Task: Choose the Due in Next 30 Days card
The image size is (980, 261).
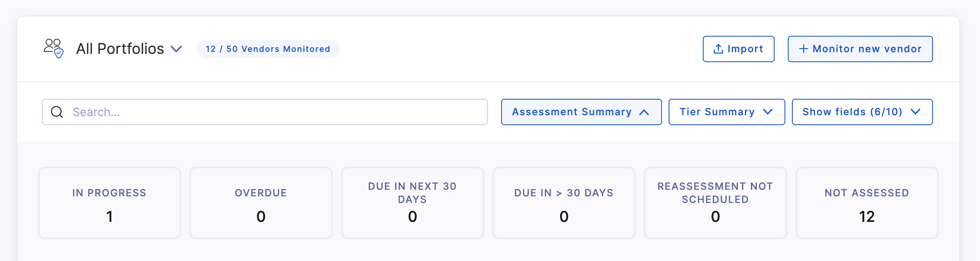Action: 412,203
